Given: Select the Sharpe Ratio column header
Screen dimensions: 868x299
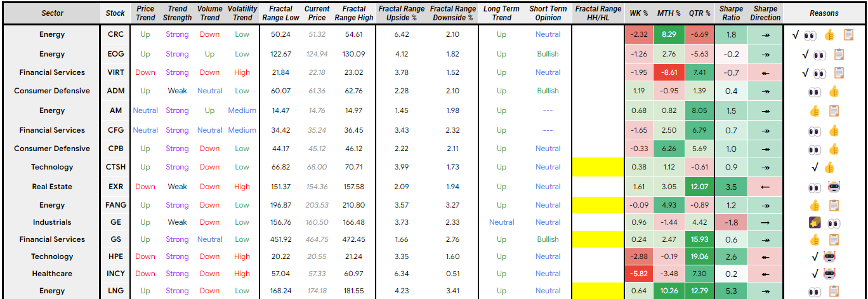Looking at the screenshot, I should point(731,13).
